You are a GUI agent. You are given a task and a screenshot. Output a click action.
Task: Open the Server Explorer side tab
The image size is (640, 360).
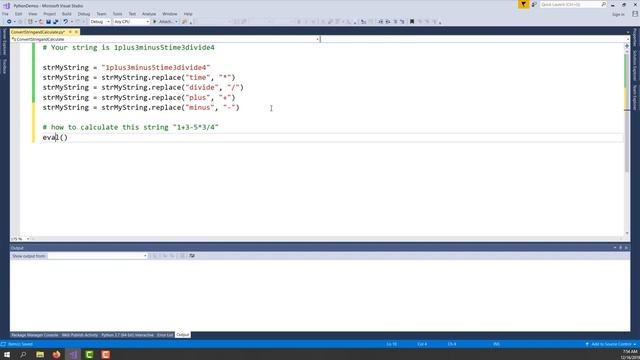coord(4,41)
